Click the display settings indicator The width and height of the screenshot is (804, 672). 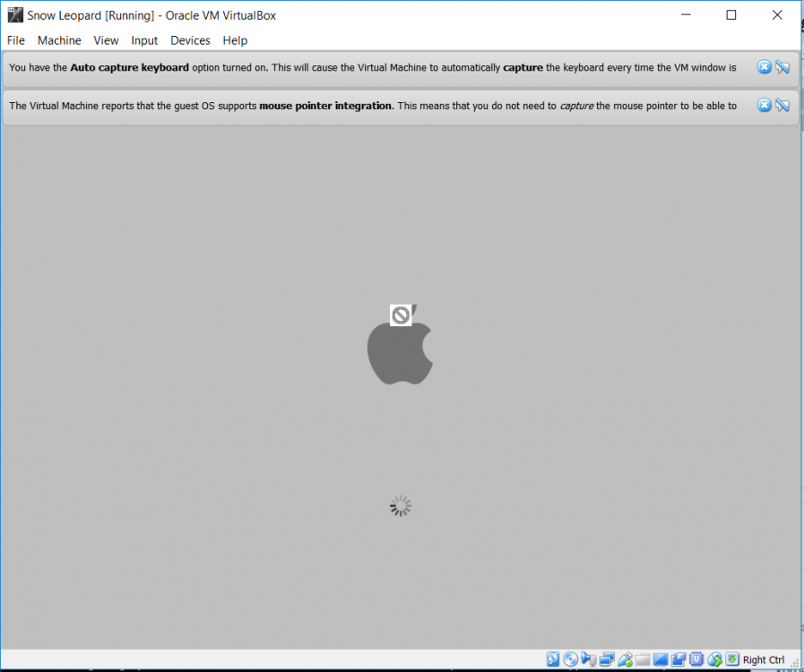(661, 659)
